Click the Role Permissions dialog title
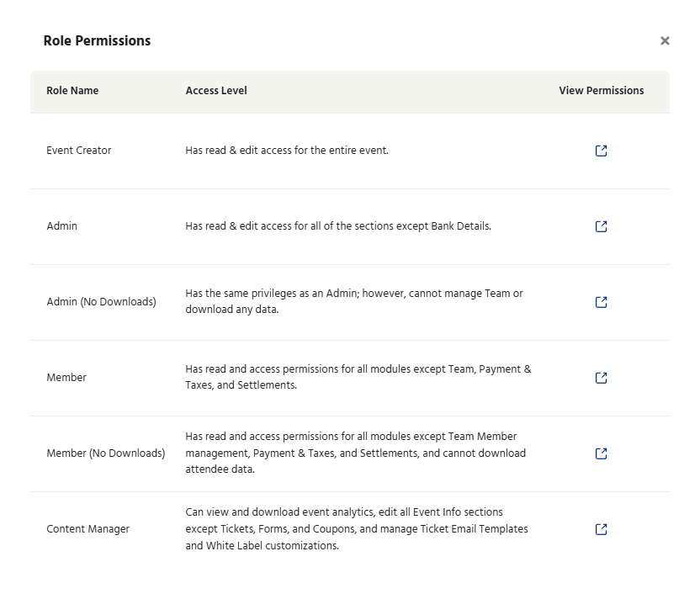Viewport: 700px width, 599px height. 97,40
